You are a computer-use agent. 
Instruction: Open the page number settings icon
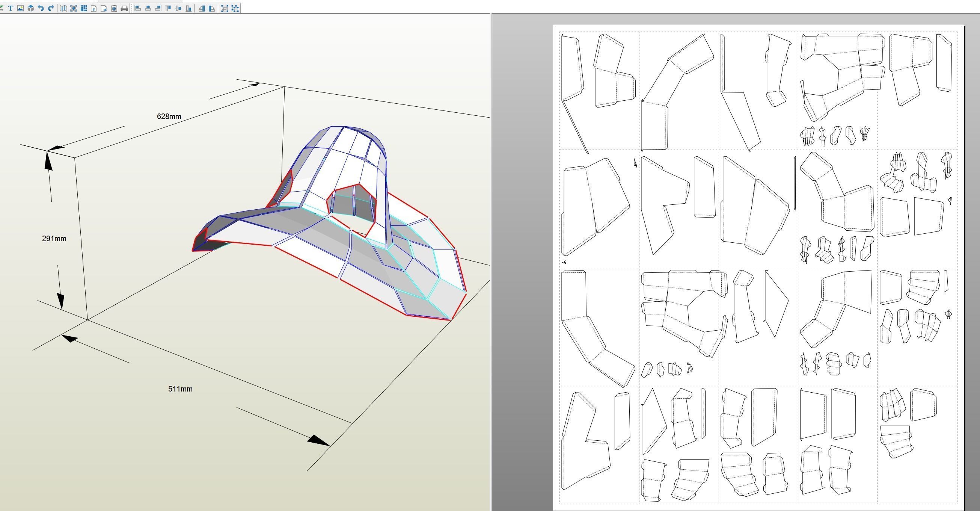pyautogui.click(x=93, y=8)
